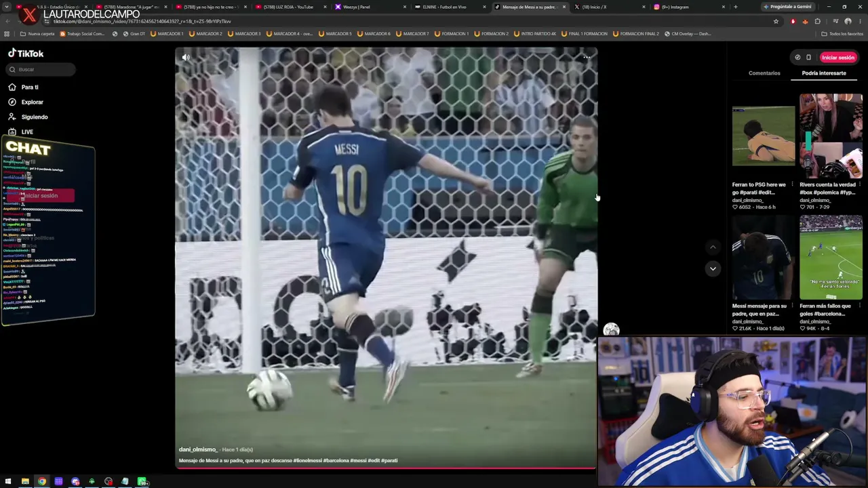This screenshot has height=488, width=868.
Task: Open the Messi mensaje para su padre thumbnail
Action: pos(764,258)
